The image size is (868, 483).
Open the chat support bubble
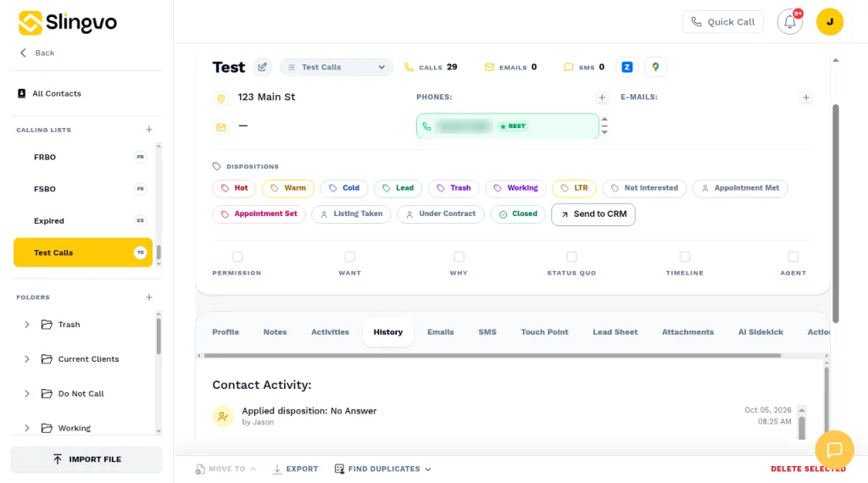coord(834,449)
